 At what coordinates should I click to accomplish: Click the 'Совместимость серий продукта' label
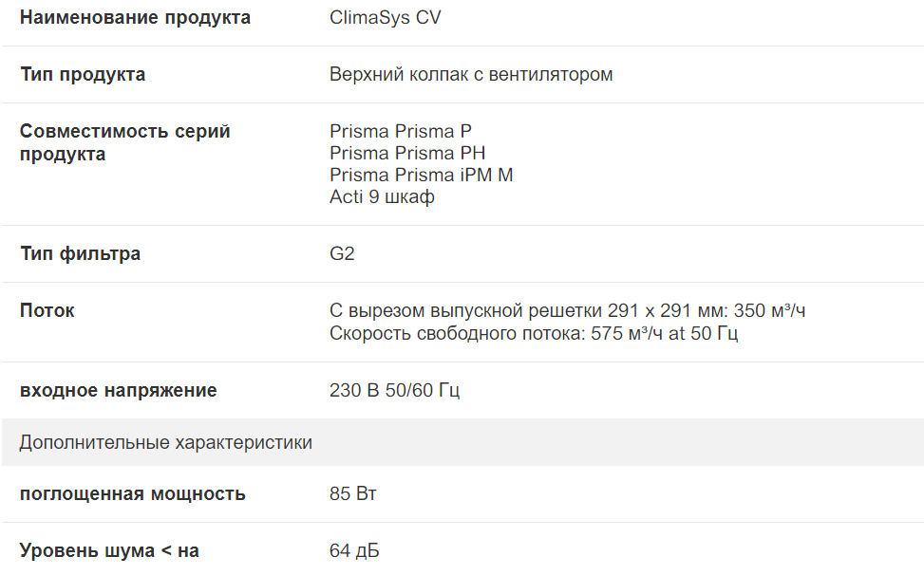click(124, 142)
